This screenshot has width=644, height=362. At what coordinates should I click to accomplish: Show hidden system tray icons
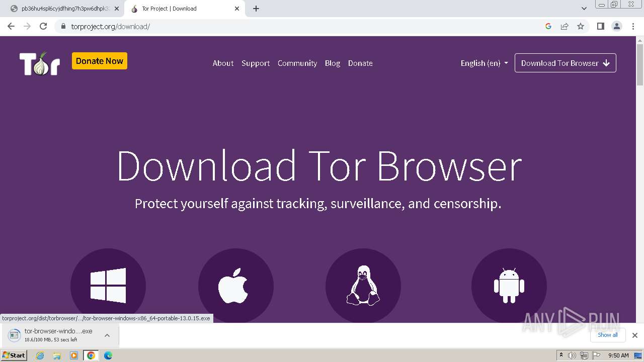[x=561, y=355]
